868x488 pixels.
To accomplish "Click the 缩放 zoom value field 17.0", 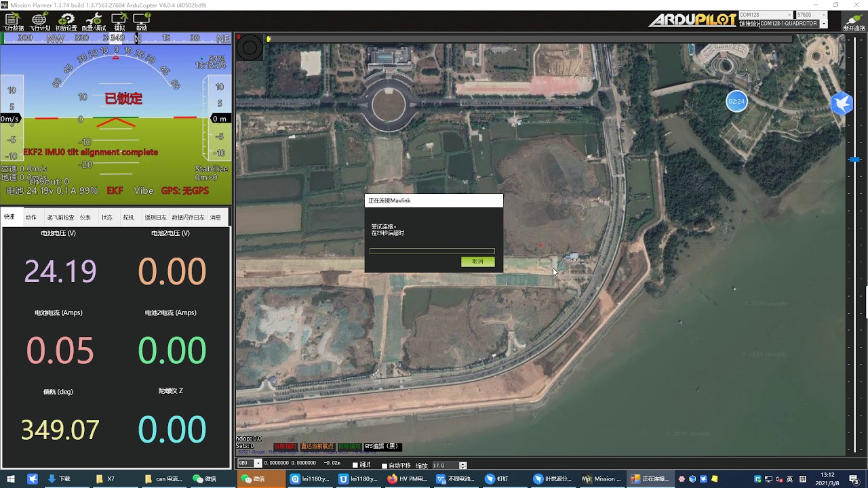I will (445, 466).
